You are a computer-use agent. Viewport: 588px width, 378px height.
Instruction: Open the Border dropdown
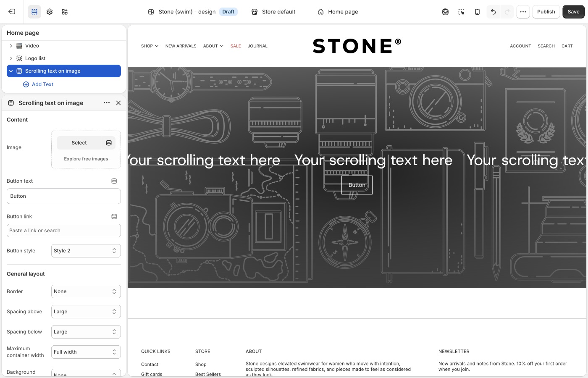pos(86,291)
